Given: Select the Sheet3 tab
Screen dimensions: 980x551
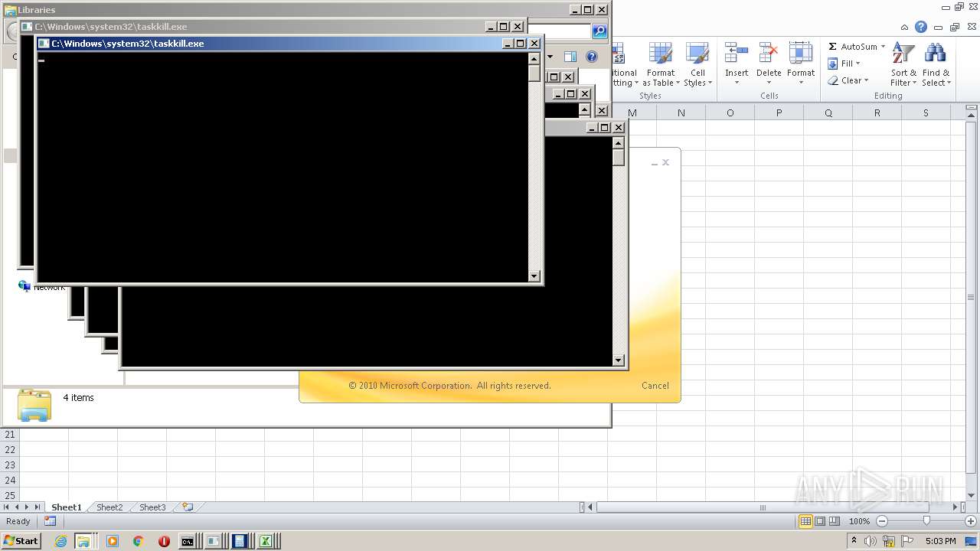Looking at the screenshot, I should (152, 507).
